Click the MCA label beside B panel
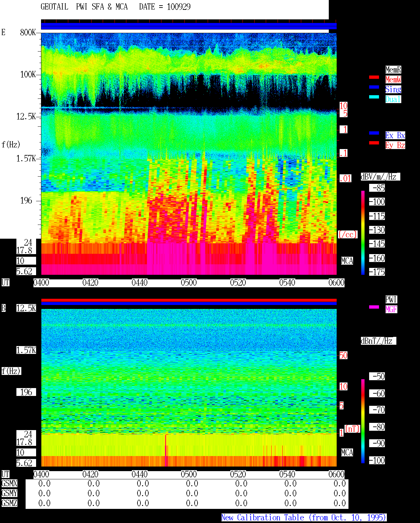420x523 pixels. click(347, 452)
